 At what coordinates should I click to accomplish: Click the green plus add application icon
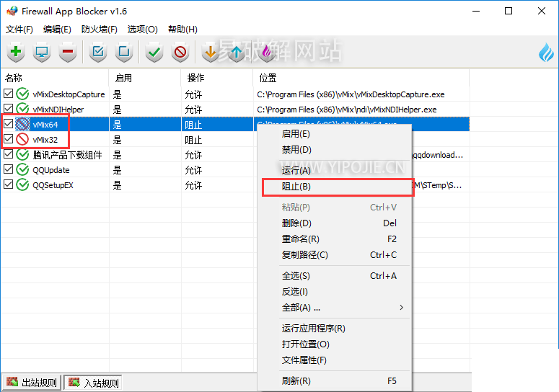[x=16, y=53]
